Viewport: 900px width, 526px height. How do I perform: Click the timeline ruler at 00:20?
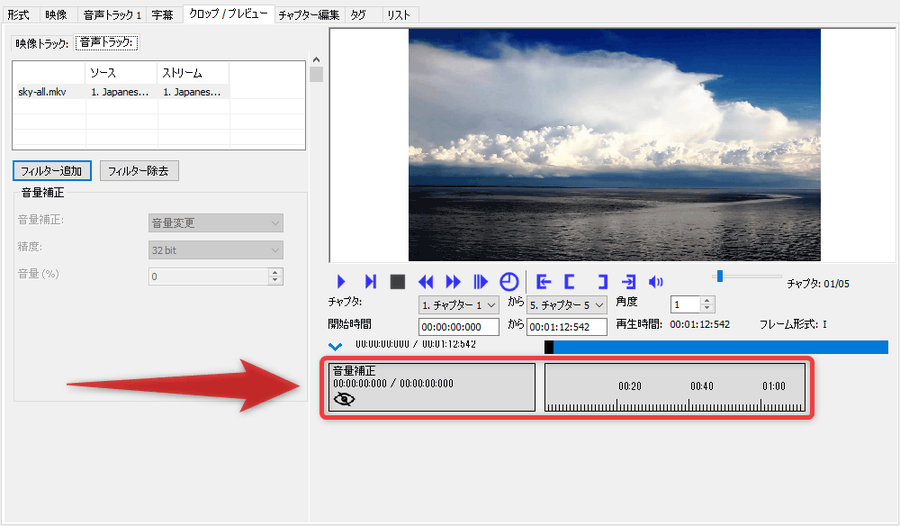click(629, 386)
